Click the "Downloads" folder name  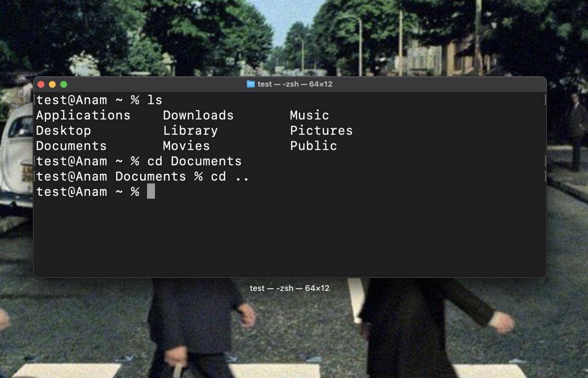coord(198,116)
